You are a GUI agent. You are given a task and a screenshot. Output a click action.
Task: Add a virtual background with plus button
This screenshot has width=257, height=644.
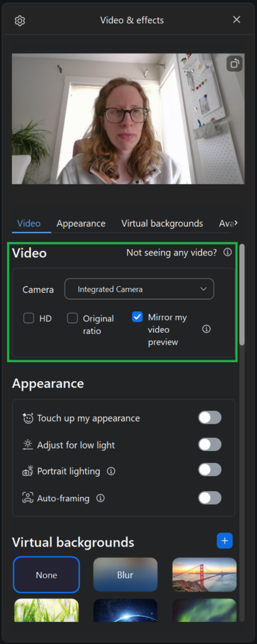click(224, 540)
